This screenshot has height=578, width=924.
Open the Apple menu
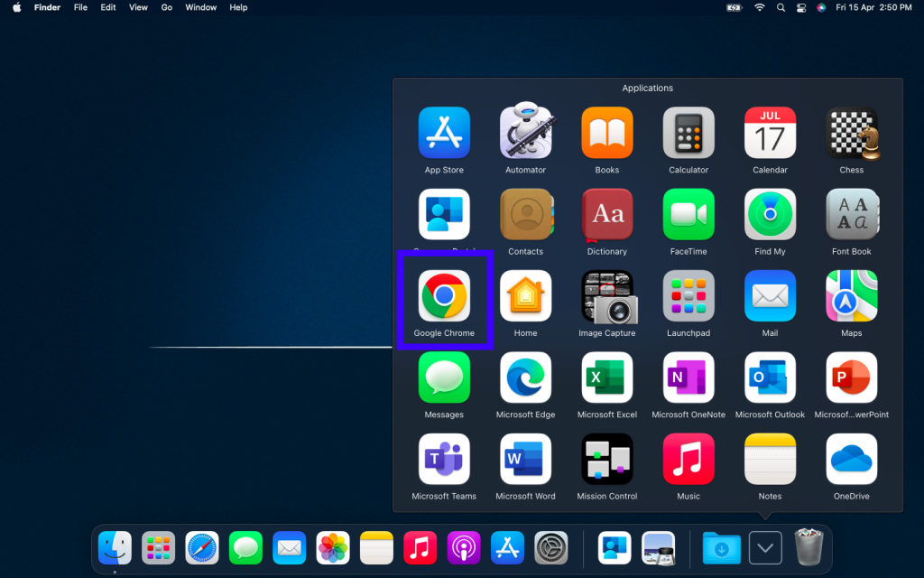(x=16, y=7)
